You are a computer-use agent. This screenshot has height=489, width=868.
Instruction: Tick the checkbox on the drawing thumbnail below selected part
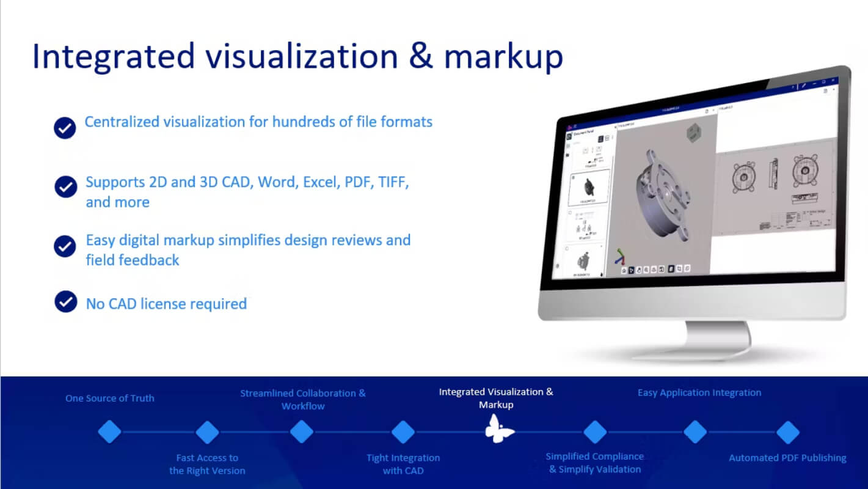[570, 213]
